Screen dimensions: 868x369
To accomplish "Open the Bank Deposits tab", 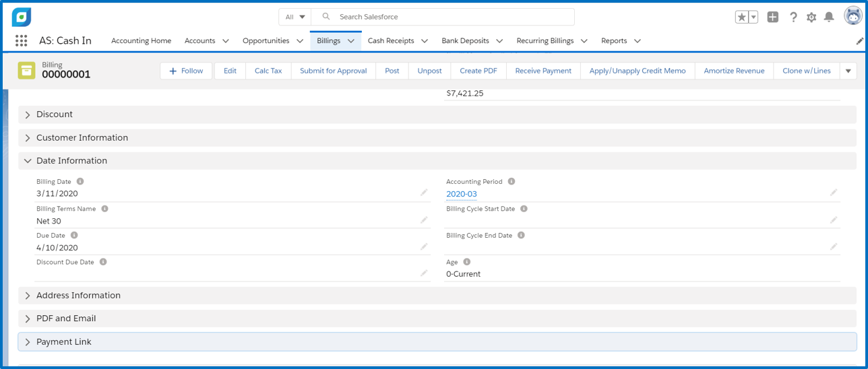I will point(465,41).
